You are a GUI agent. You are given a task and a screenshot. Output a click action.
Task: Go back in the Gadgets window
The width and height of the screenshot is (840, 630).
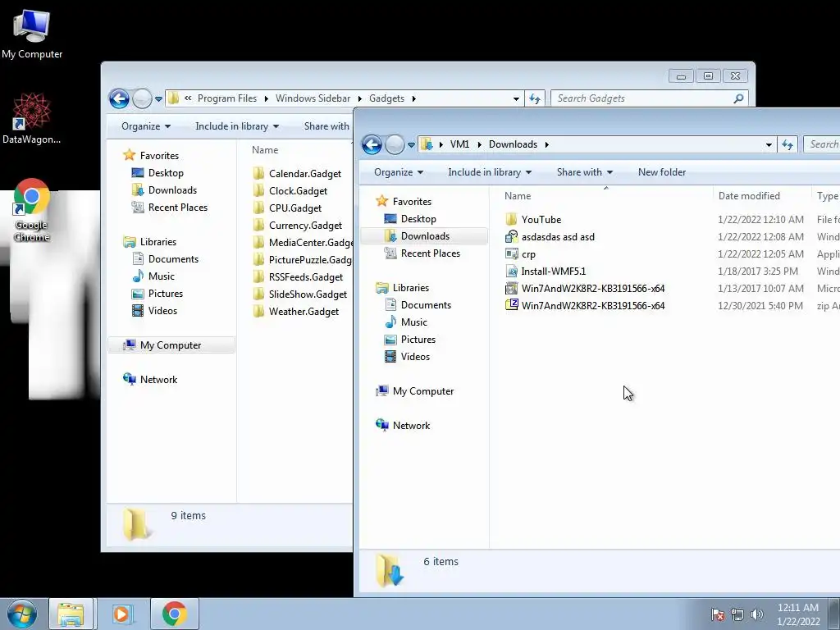[x=119, y=98]
